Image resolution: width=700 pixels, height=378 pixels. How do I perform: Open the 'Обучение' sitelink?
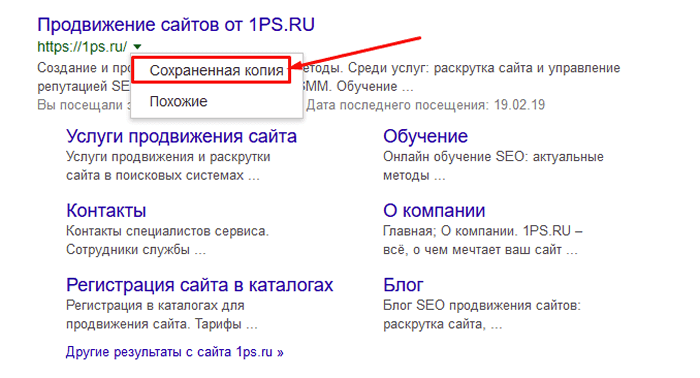coord(425,136)
